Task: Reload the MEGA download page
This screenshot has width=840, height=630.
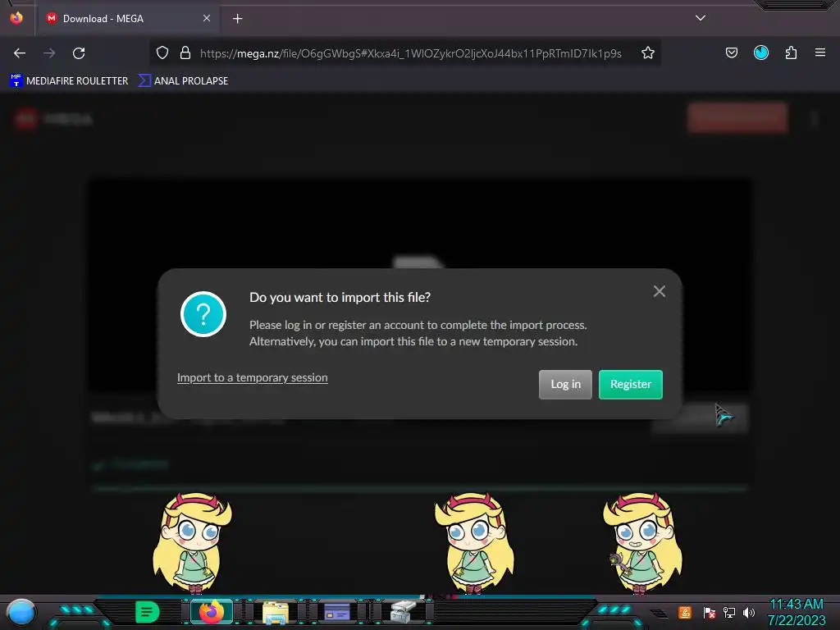Action: [x=79, y=53]
